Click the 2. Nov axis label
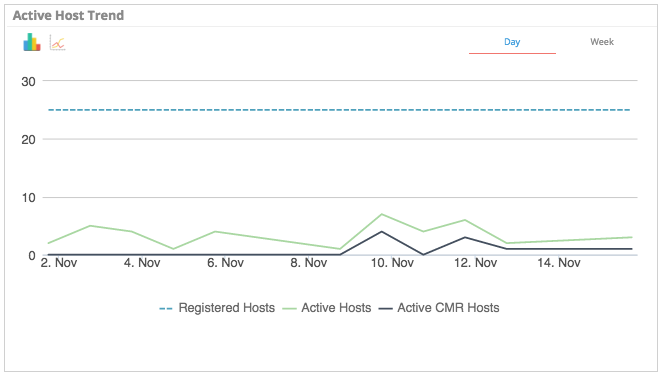Screen dimensions: 663x376 pyautogui.click(x=59, y=263)
